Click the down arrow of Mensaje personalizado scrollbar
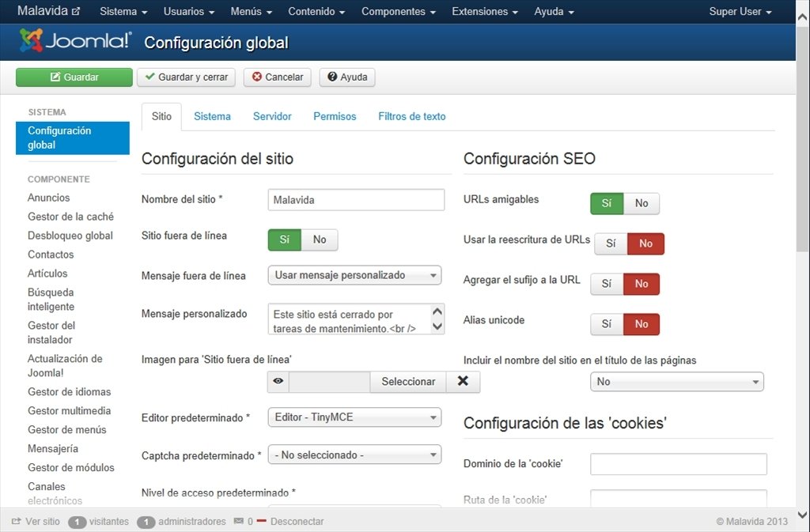Screen dimensions: 810x532 tap(437, 326)
